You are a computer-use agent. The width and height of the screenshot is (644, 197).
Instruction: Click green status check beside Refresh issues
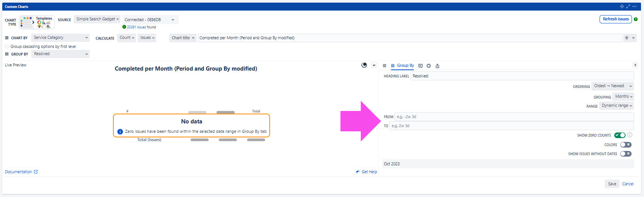pos(636,19)
